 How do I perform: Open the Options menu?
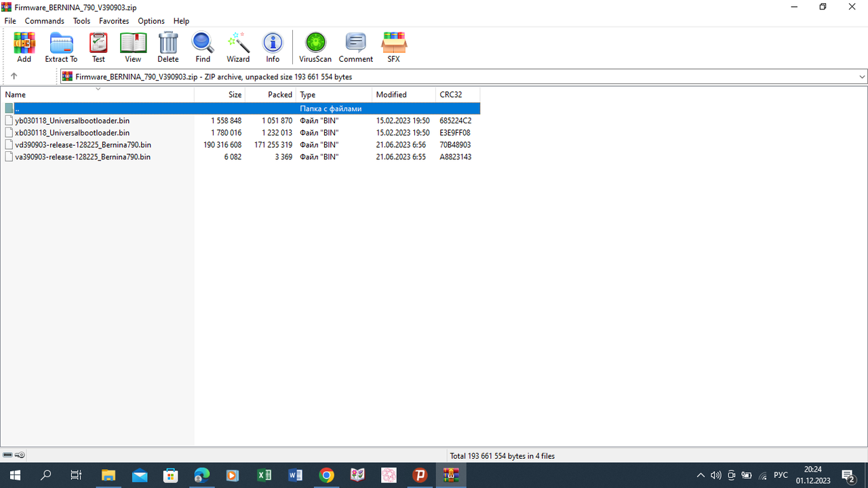151,21
